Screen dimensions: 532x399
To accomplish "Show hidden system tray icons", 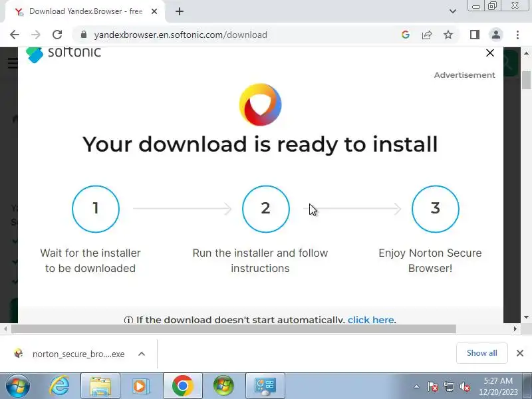I will coord(417,386).
